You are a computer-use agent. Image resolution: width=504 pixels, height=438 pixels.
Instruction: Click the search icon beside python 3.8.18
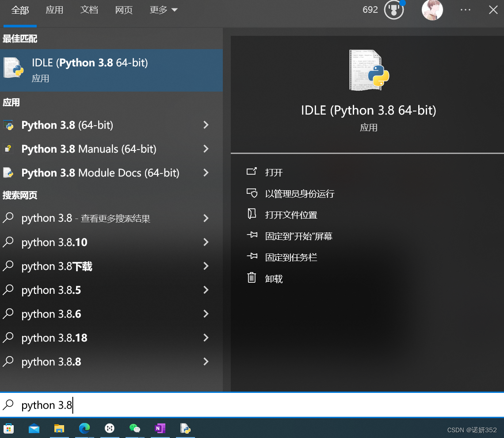click(8, 338)
